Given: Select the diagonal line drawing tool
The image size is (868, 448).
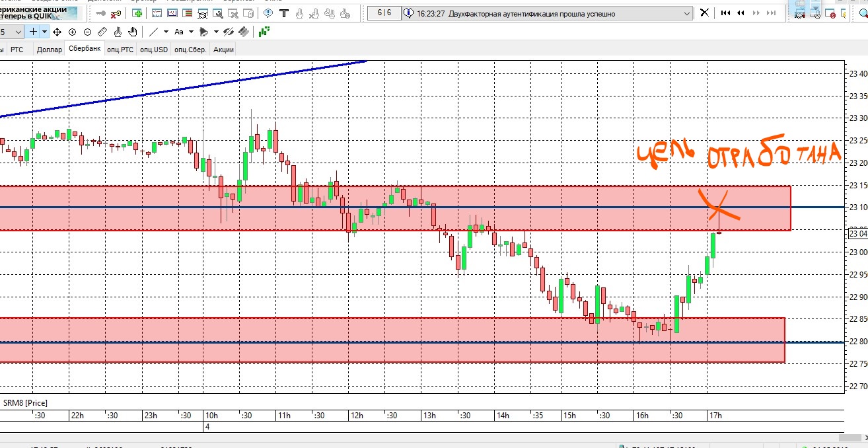Looking at the screenshot, I should click(153, 32).
